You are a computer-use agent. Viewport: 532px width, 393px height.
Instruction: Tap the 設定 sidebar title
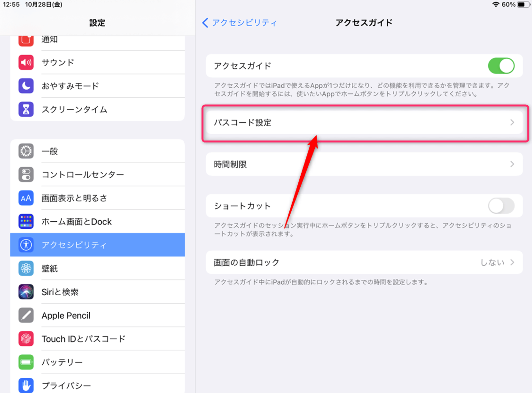(97, 23)
